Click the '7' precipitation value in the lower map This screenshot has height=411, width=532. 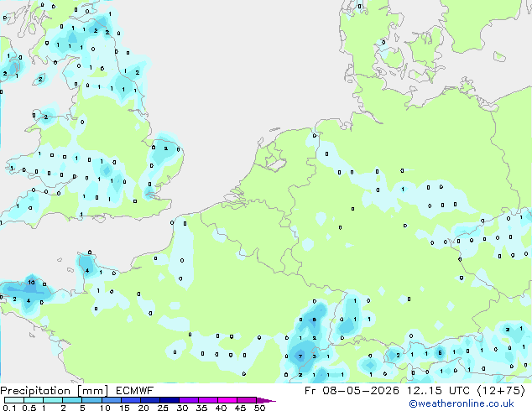[300, 356]
